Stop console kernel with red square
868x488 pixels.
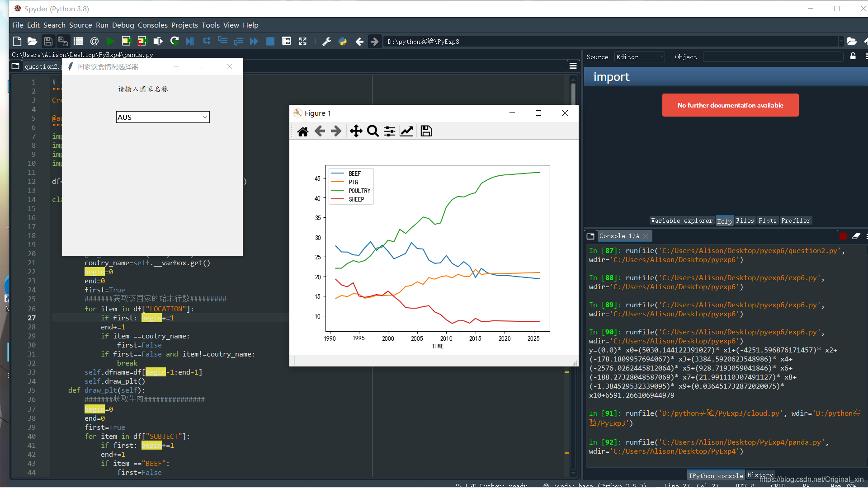843,236
